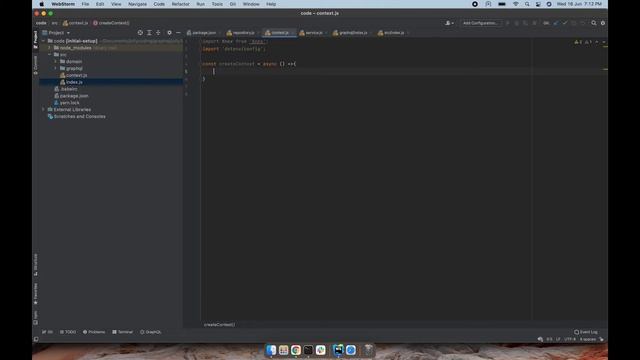
Task: Hide the Project tool window with minus icon
Action: point(178,33)
